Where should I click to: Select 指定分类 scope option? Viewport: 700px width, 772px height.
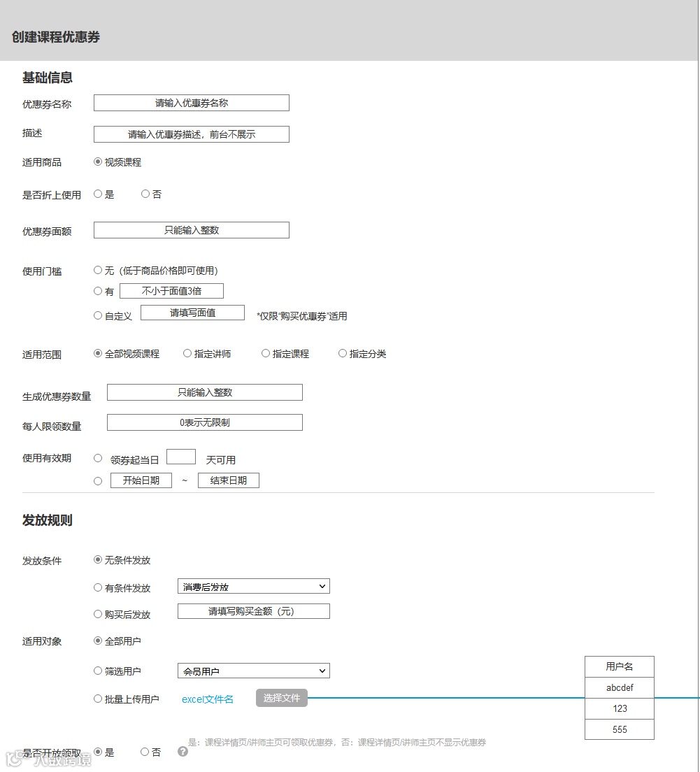point(342,353)
